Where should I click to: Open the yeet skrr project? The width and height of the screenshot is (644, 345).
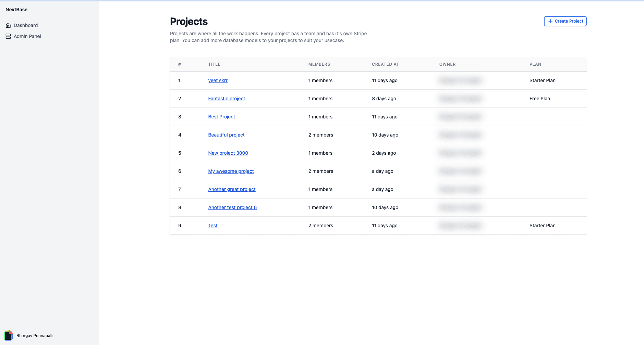pyautogui.click(x=218, y=80)
